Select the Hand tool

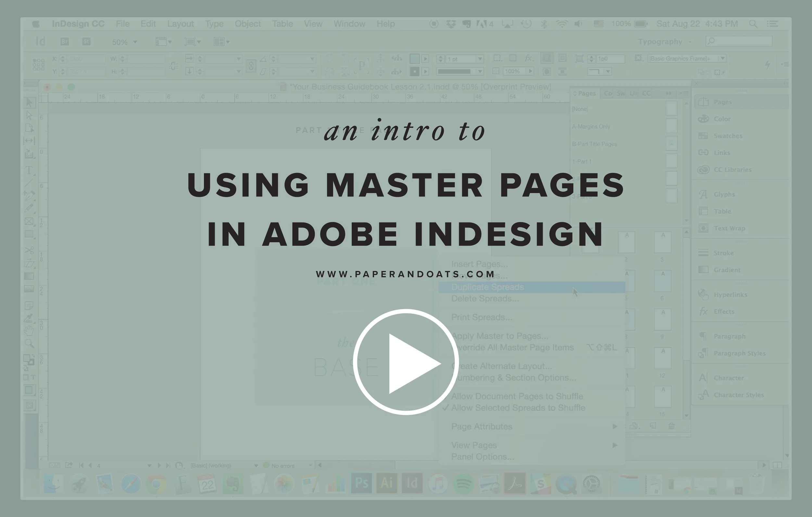click(29, 331)
